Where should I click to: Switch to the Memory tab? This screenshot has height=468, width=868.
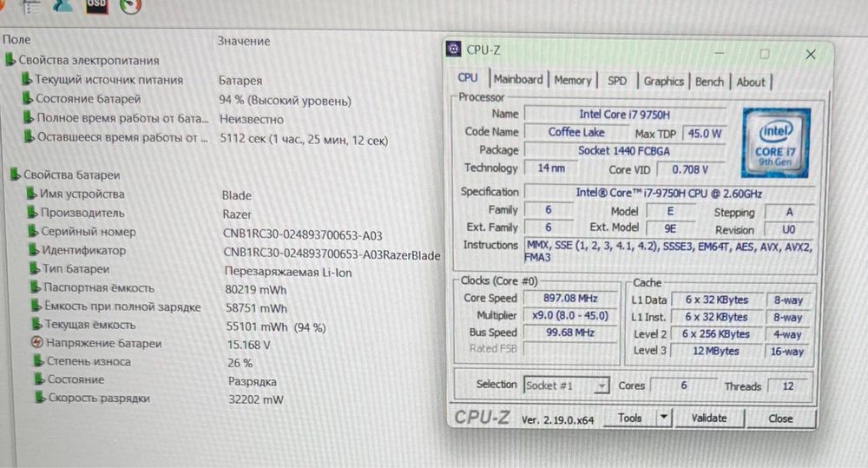pyautogui.click(x=573, y=80)
